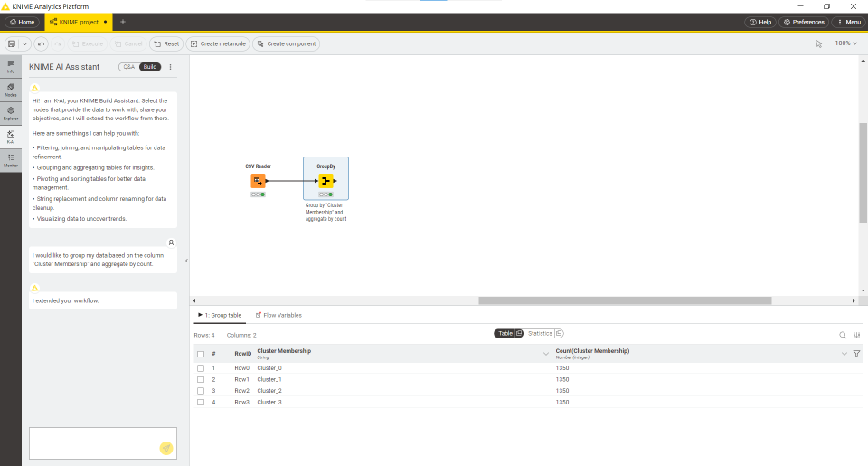Click the column filter funnel icon
The height and width of the screenshot is (466, 868).
coord(856,354)
